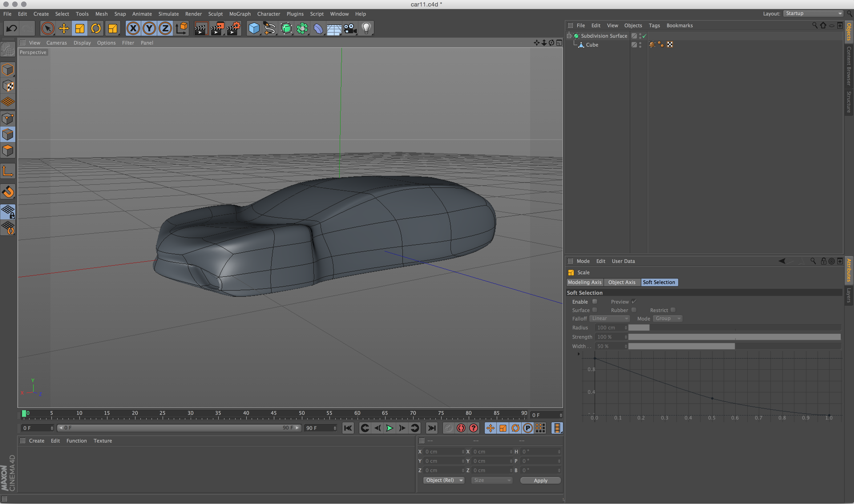This screenshot has height=504, width=854.
Task: Click frame 45 on timeline
Action: click(x=274, y=413)
